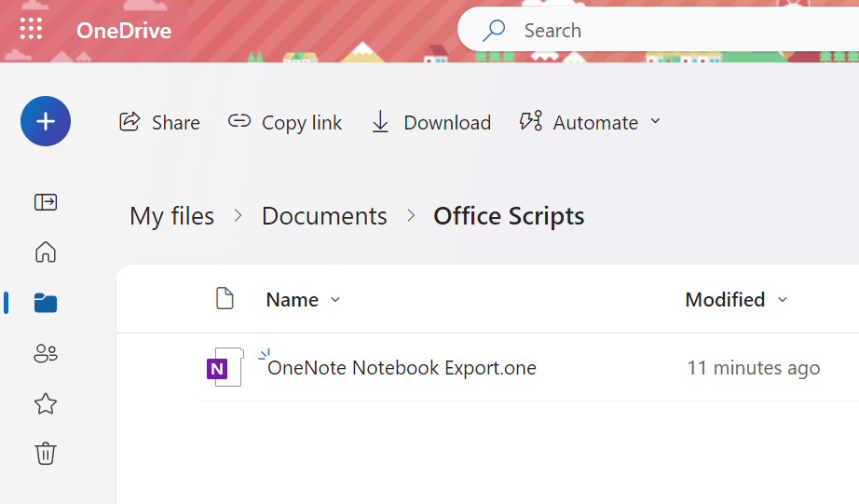Open the app launcher waffle menu
This screenshot has height=504, width=859.
click(x=32, y=29)
